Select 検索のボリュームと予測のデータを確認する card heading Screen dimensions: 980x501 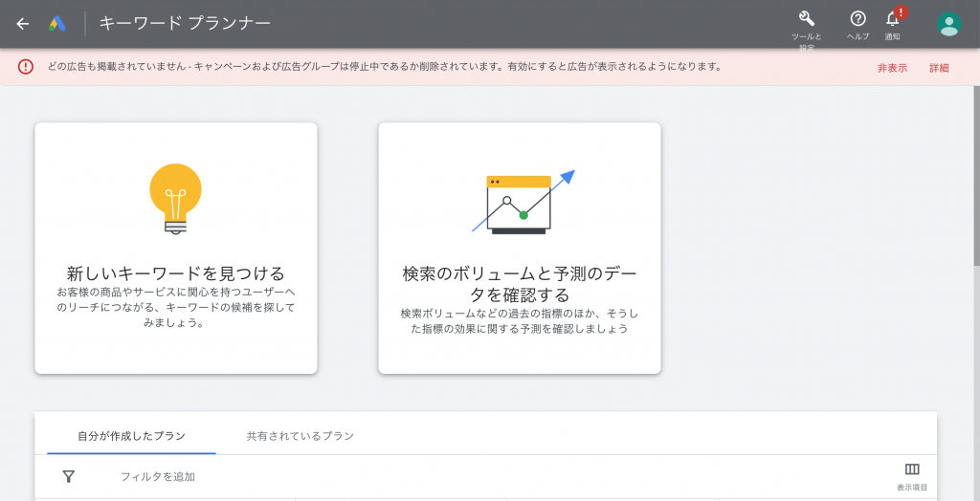(x=519, y=284)
